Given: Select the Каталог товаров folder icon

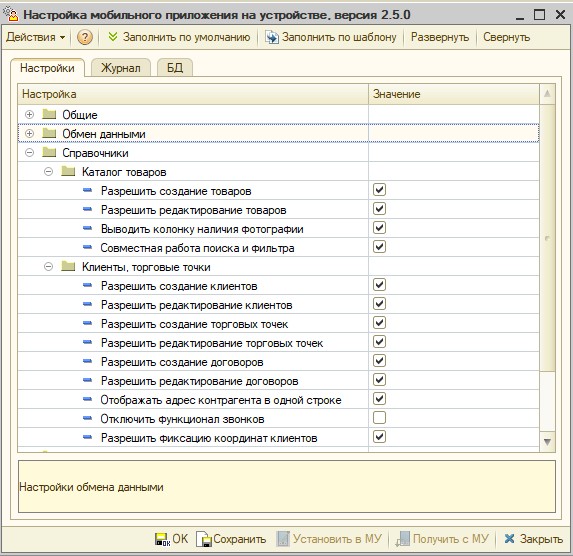Looking at the screenshot, I should click(68, 171).
